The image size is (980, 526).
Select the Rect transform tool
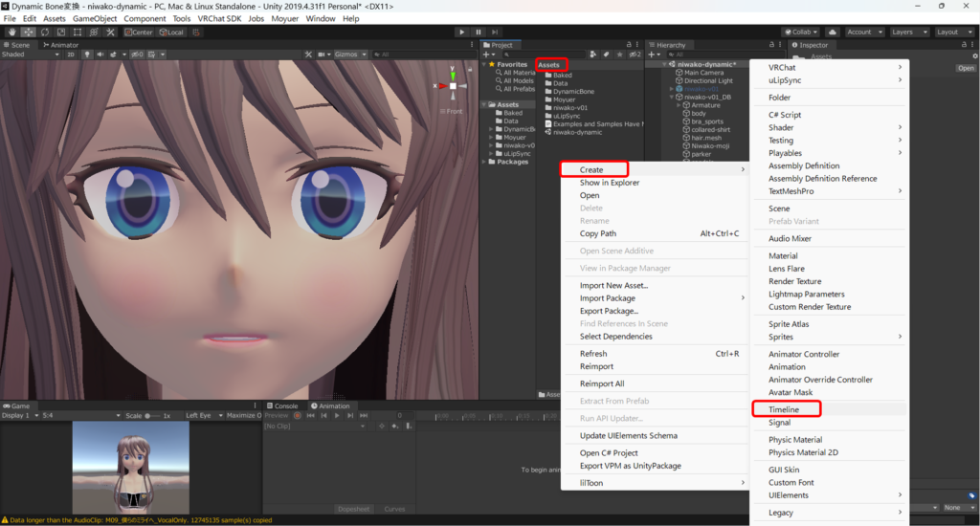[x=78, y=32]
